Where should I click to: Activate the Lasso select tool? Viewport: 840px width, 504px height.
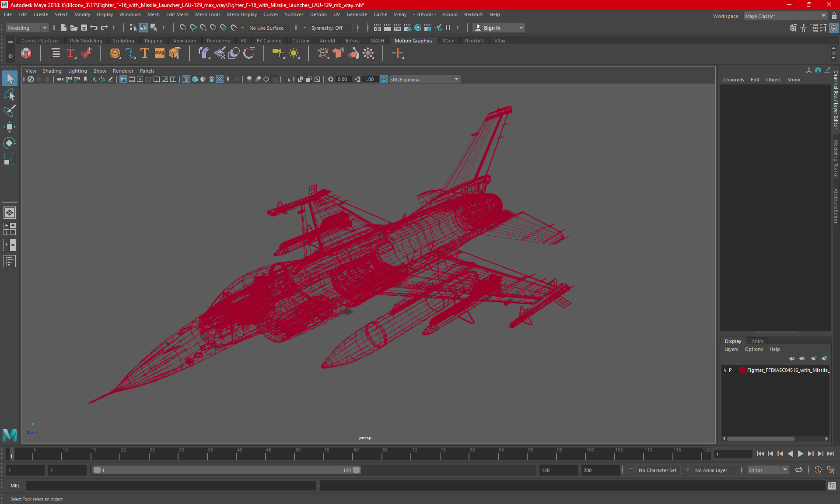[x=10, y=95]
